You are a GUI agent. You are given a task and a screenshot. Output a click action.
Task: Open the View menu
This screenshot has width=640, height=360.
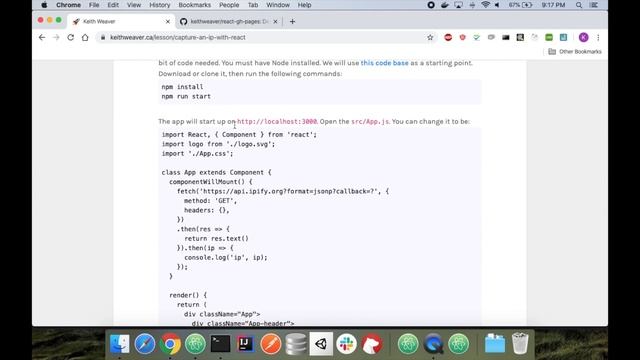pyautogui.click(x=133, y=5)
